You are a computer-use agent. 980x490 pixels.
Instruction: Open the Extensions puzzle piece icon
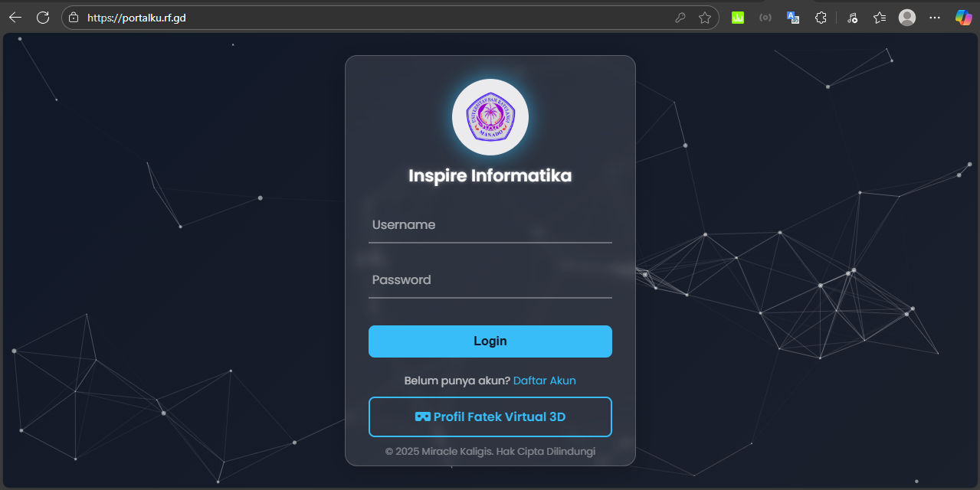[x=821, y=17]
